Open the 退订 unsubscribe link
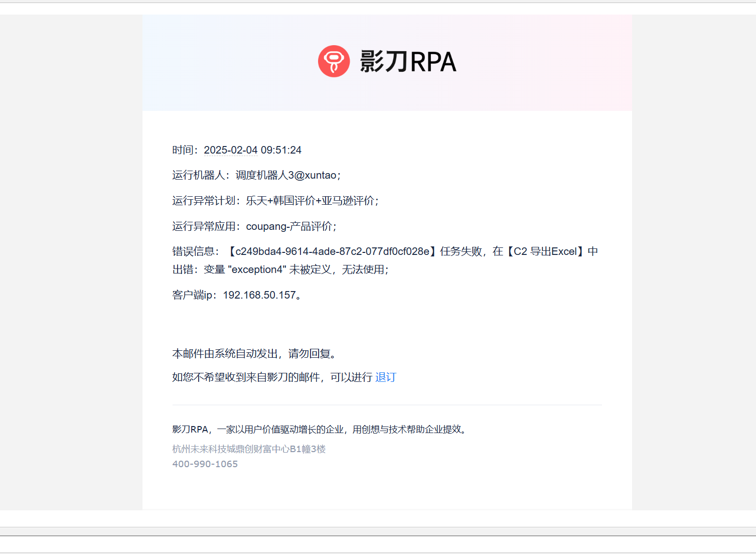 click(x=386, y=377)
